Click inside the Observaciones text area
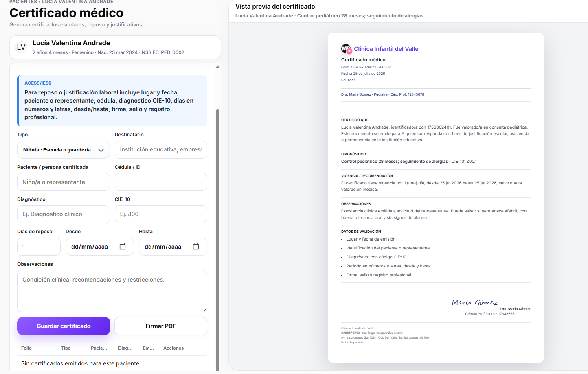This screenshot has height=374, width=588. tap(112, 291)
